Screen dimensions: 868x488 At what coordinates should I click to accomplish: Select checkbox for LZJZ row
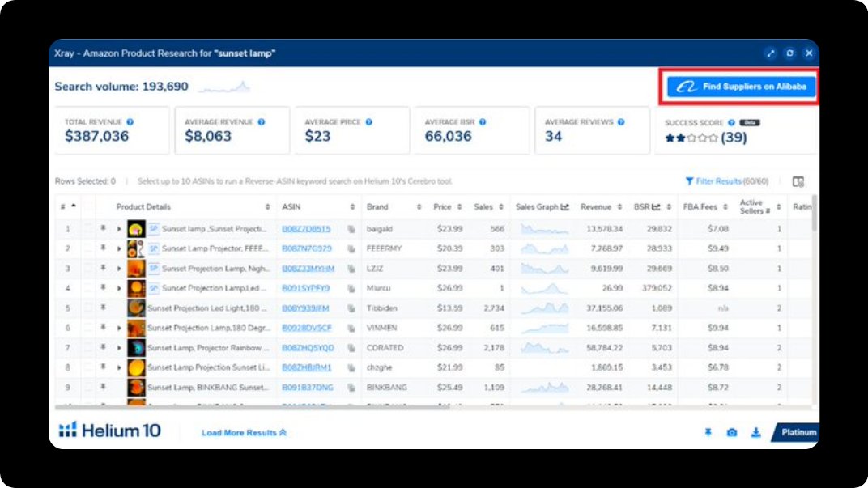pos(88,268)
